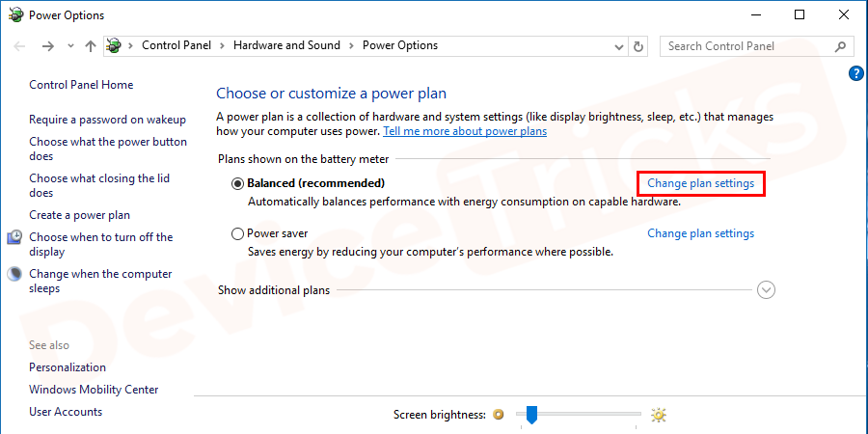This screenshot has width=868, height=434.
Task: Click the search magnifier icon
Action: click(842, 45)
